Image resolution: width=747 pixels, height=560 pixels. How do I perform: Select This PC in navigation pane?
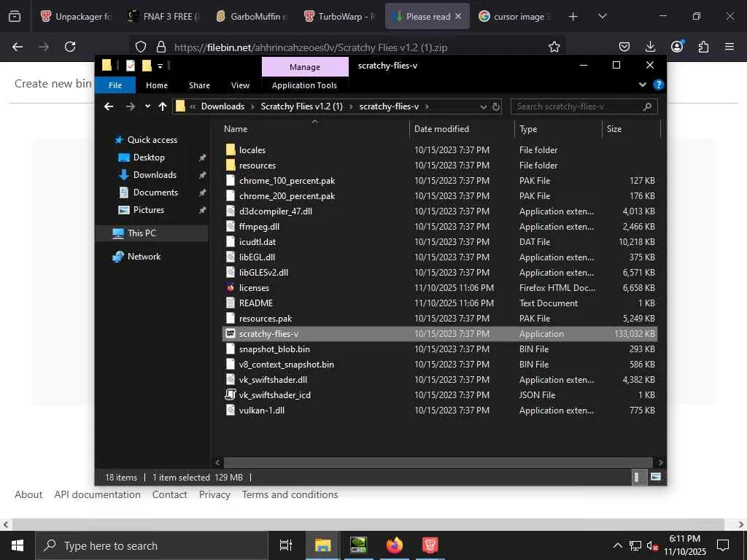[142, 233]
